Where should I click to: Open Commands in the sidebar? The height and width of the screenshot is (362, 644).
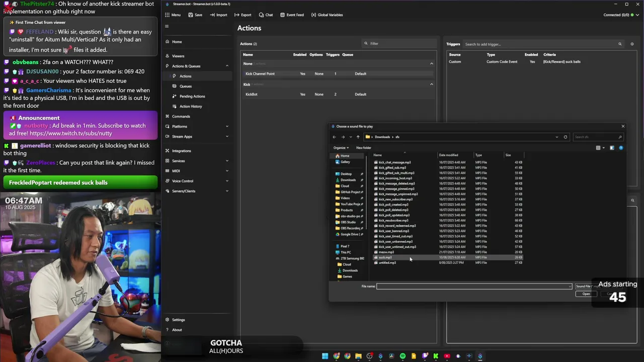coord(197,116)
